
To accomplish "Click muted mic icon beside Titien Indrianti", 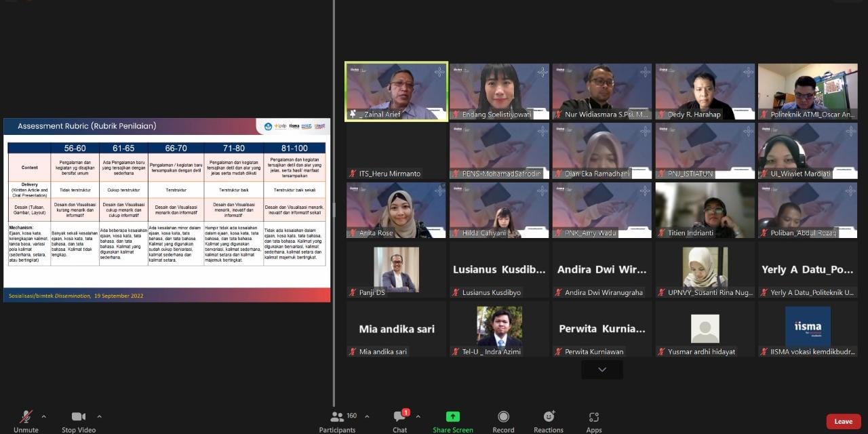I will pyautogui.click(x=662, y=233).
